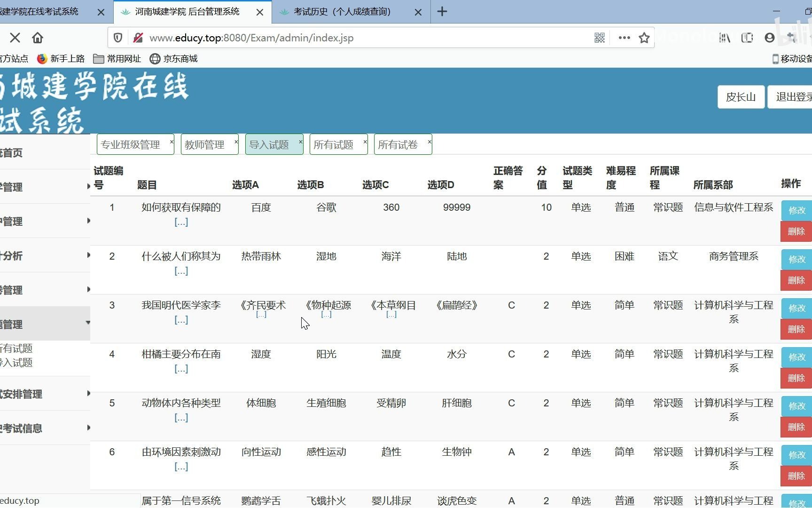Viewport: 812px width, 508px height.
Task: Collapse the 题管理 sidebar menu arrow
Action: point(88,323)
